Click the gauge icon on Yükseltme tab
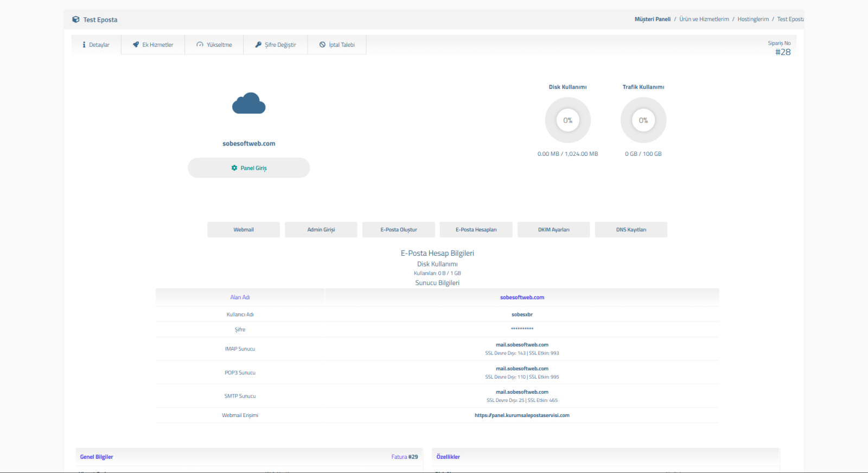Image resolution: width=868 pixels, height=473 pixels. tap(200, 45)
